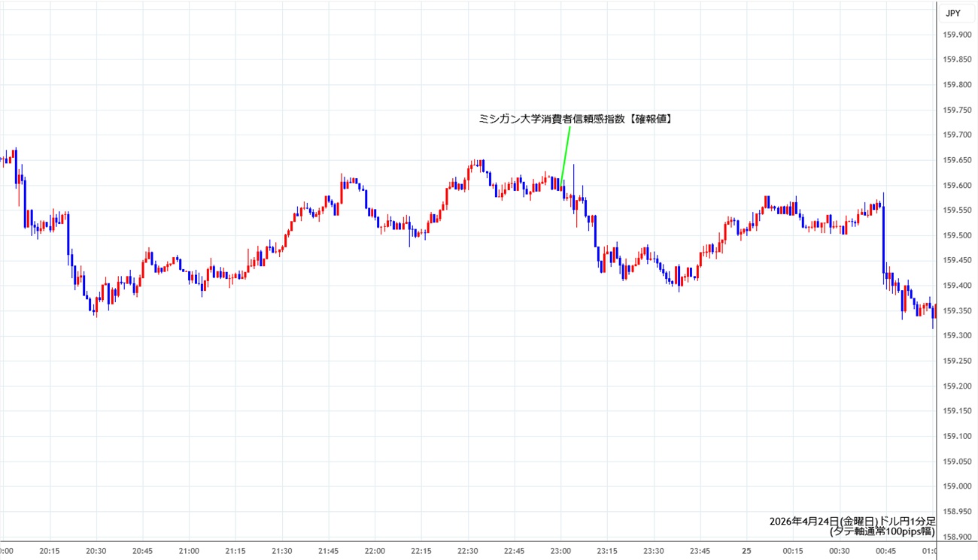This screenshot has width=978, height=560.
Task: Click the long blue drop candle near 00:45
Action: (x=883, y=239)
